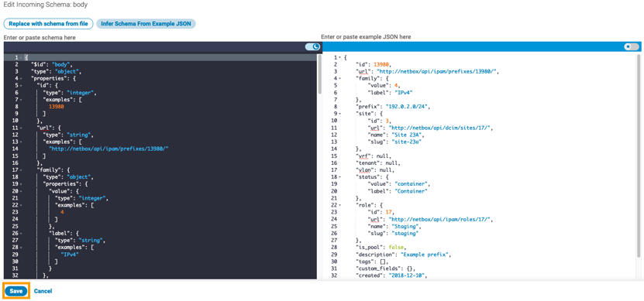Collapse the "family" fold arrow in schema editor
The image size is (644, 301).
pyautogui.click(x=22, y=169)
